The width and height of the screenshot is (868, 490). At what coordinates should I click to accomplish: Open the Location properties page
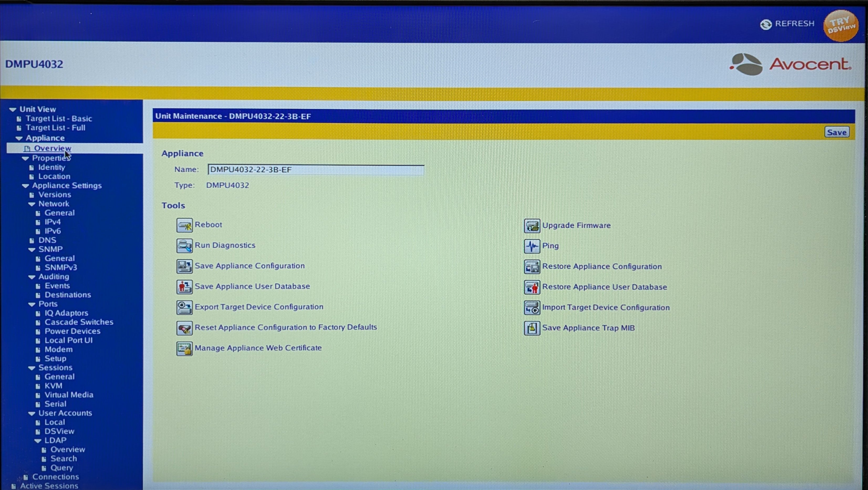(54, 176)
